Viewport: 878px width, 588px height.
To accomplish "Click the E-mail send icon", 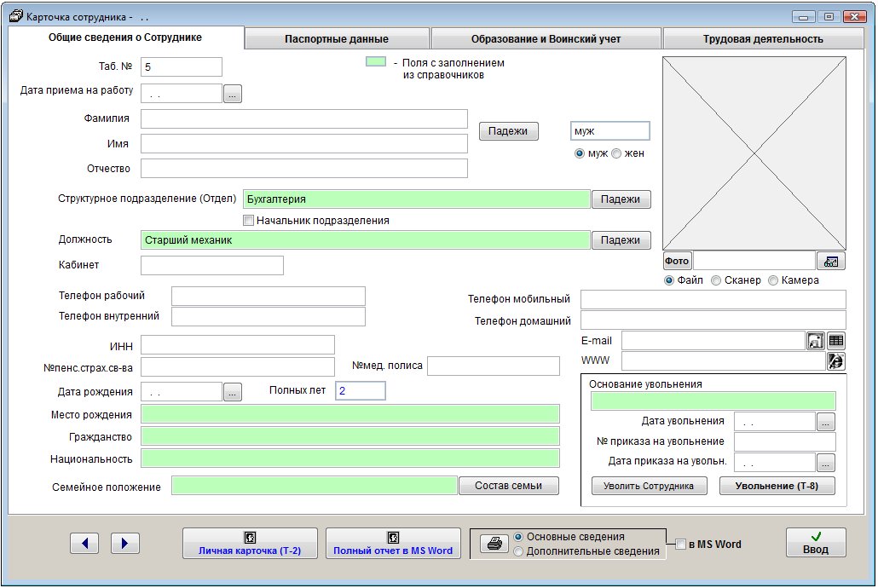I will (815, 341).
